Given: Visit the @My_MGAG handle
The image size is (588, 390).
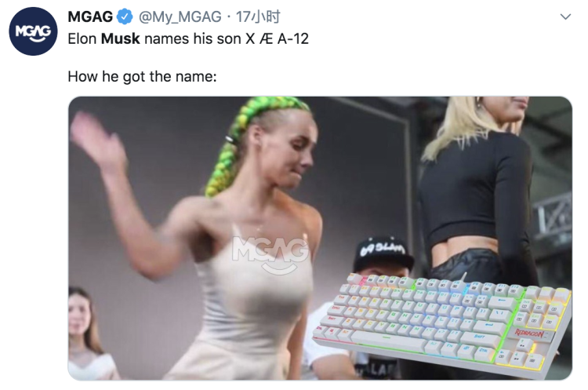Looking at the screenshot, I should click(180, 17).
